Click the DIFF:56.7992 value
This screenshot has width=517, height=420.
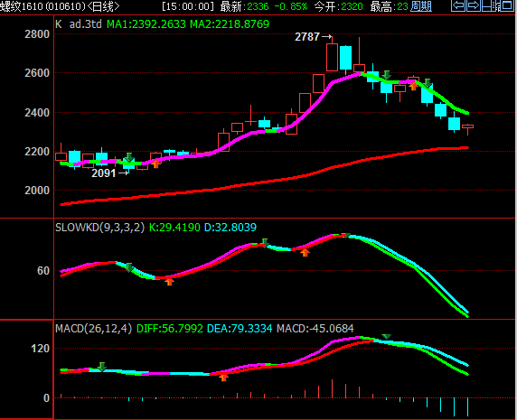point(170,329)
